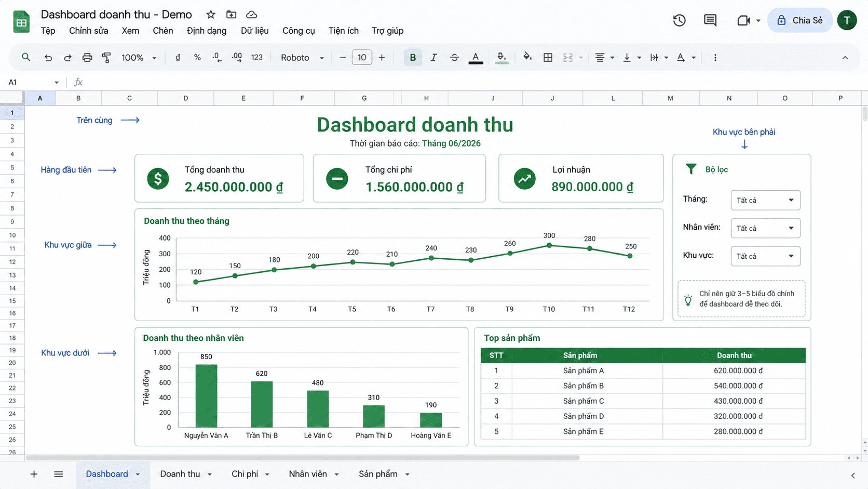Open the text rotation dropdown
The width and height of the screenshot is (868, 489).
click(x=686, y=58)
